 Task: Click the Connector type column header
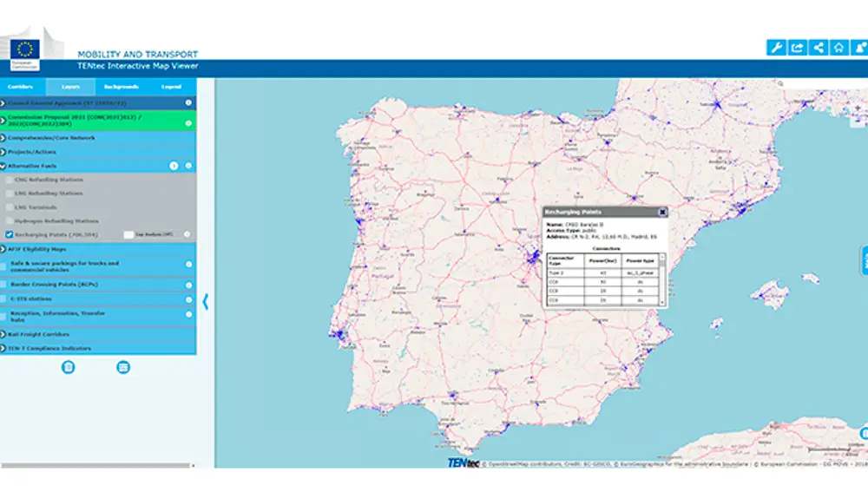click(565, 260)
